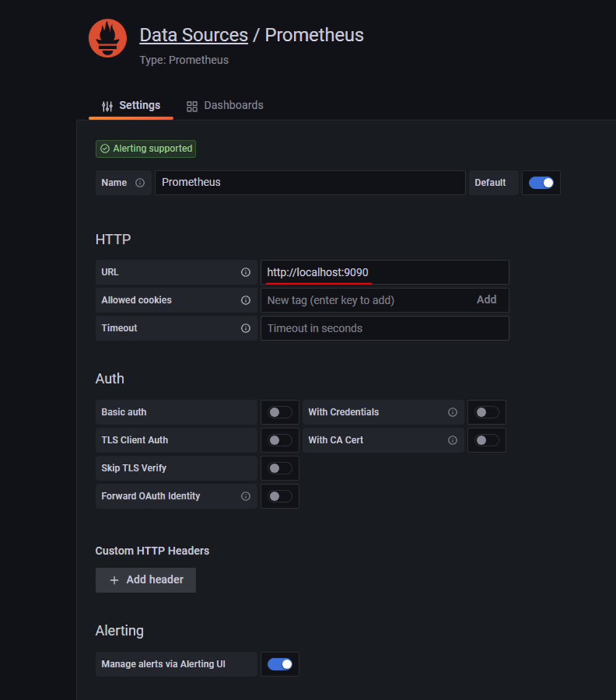Screen dimensions: 616x700
Task: Click the With CA Cert info icon
Action: (453, 440)
